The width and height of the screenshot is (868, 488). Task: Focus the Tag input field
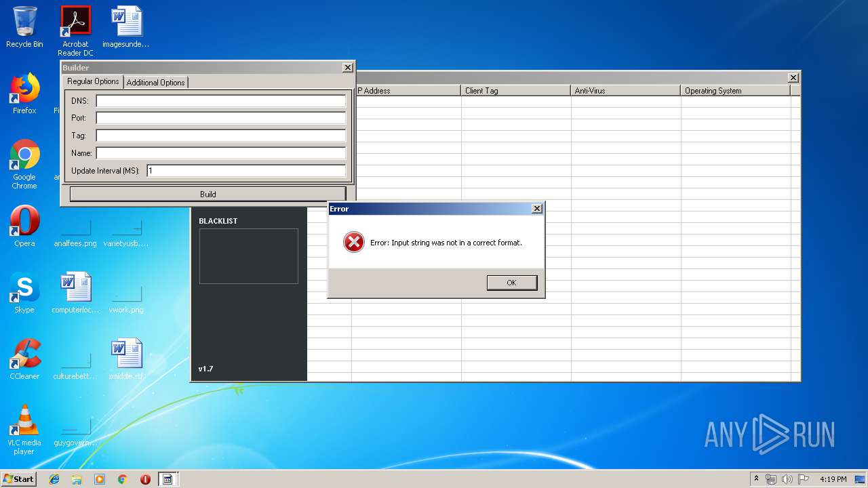(221, 136)
